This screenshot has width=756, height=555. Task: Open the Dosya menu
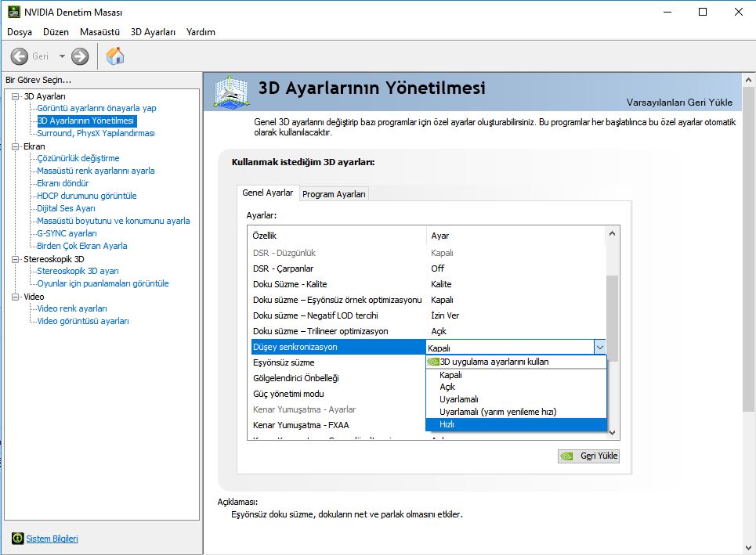coord(20,32)
